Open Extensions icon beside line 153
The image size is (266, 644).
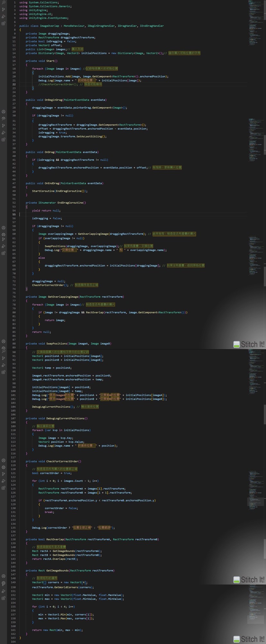(x=4, y=598)
